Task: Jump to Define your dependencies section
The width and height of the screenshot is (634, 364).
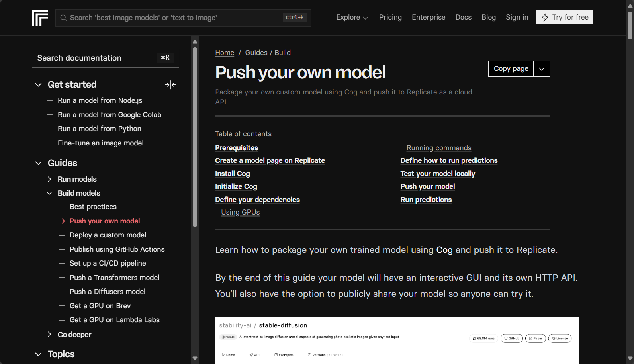Action: click(x=257, y=200)
